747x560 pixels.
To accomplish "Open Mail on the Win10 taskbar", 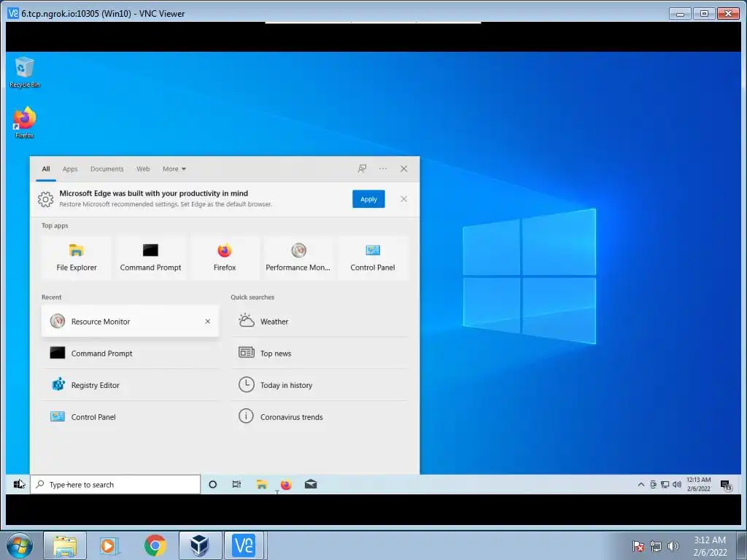I will click(311, 484).
